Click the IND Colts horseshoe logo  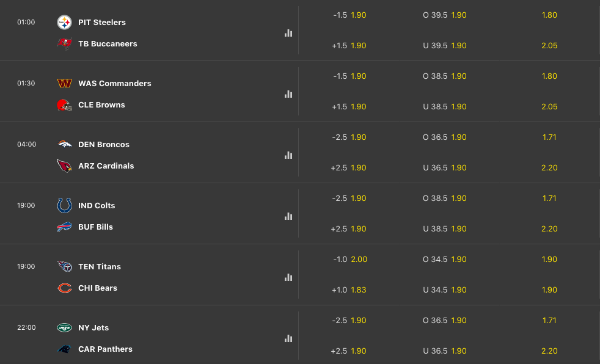point(64,206)
